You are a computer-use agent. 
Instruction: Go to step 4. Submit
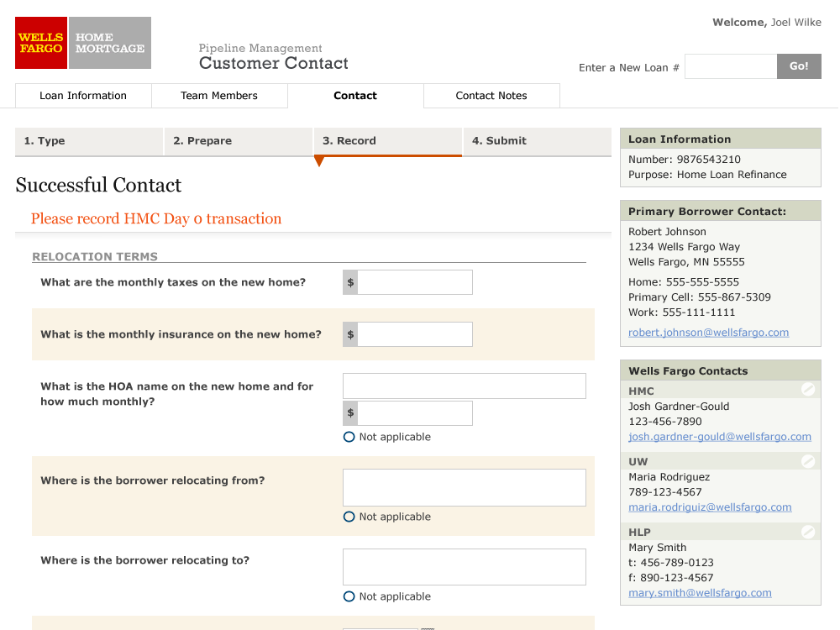pyautogui.click(x=538, y=141)
